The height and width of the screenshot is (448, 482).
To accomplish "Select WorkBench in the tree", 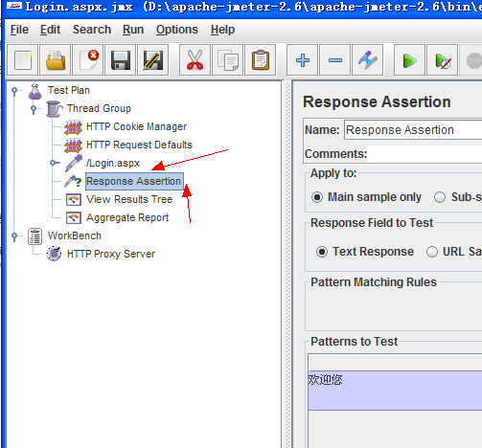I will (75, 235).
